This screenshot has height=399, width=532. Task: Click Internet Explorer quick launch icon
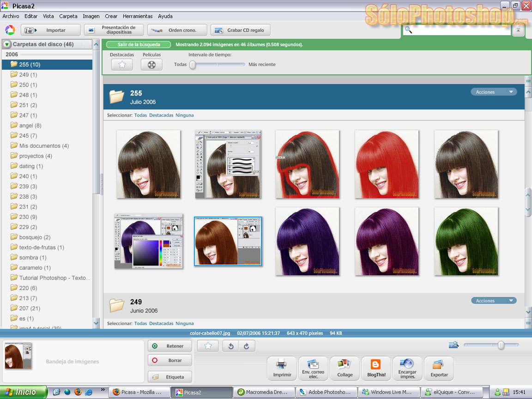pos(89,392)
